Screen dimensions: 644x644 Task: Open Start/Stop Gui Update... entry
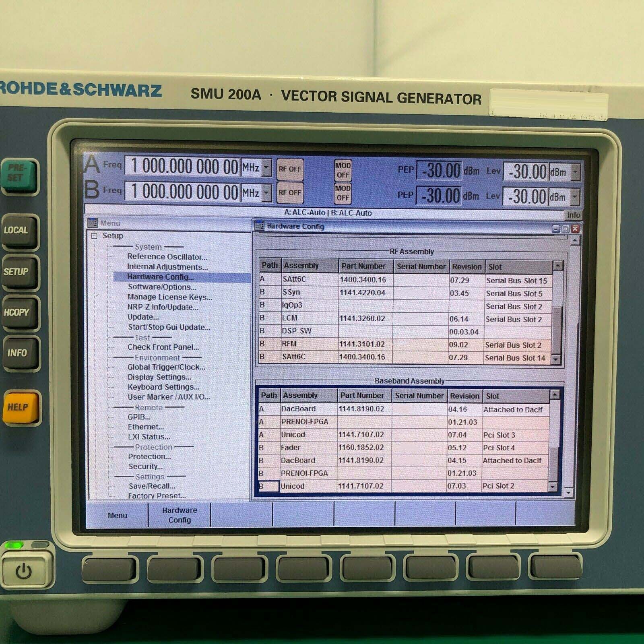pos(169,327)
